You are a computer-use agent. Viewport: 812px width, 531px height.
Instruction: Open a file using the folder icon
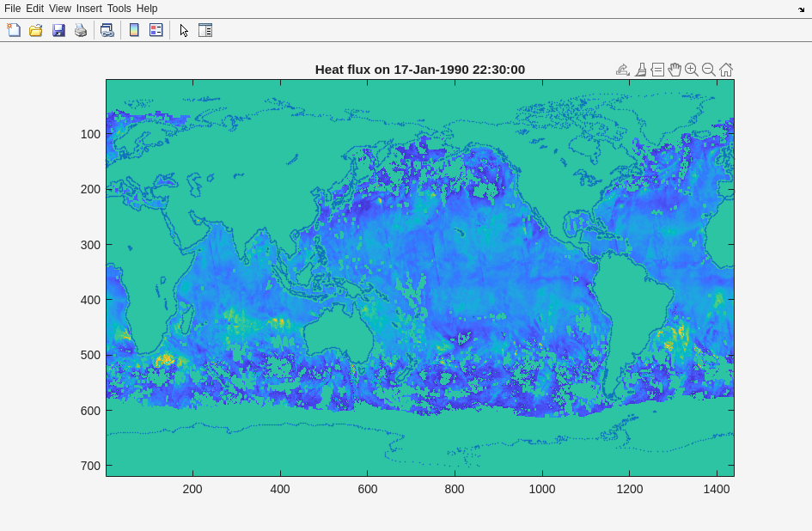pos(36,30)
